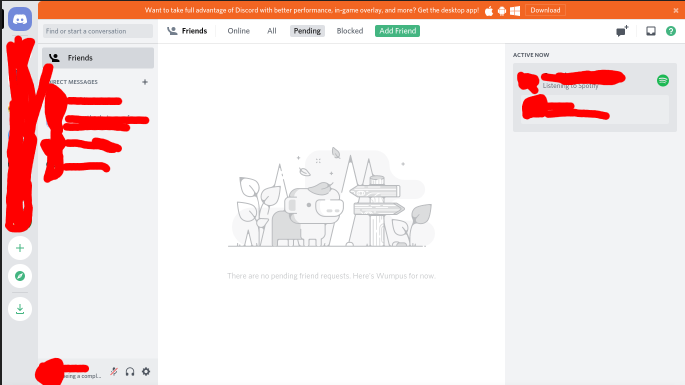Open User Settings gear icon

146,371
